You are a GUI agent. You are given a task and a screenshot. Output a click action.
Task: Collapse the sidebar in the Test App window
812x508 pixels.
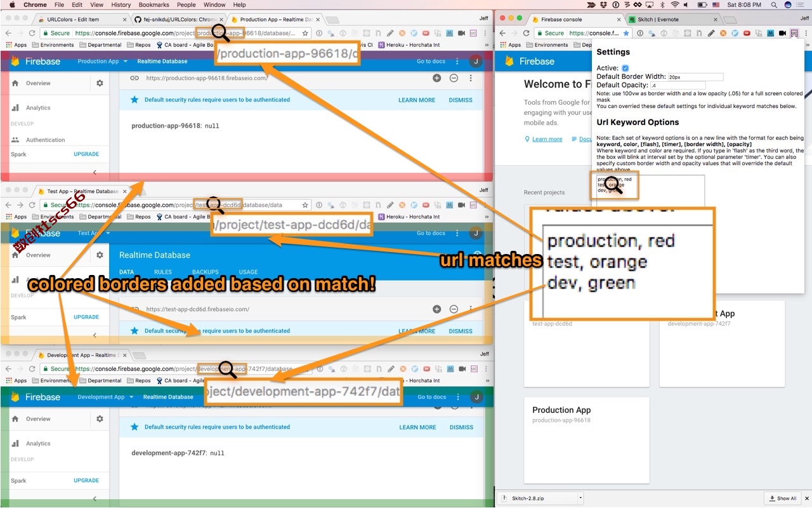[x=95, y=335]
